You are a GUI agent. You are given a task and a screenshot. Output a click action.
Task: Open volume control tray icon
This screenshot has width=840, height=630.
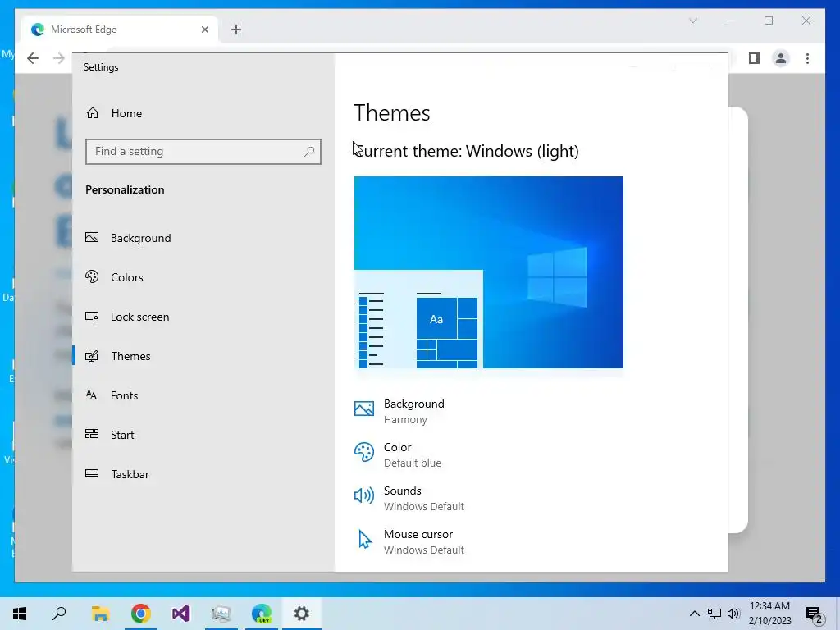click(x=733, y=614)
